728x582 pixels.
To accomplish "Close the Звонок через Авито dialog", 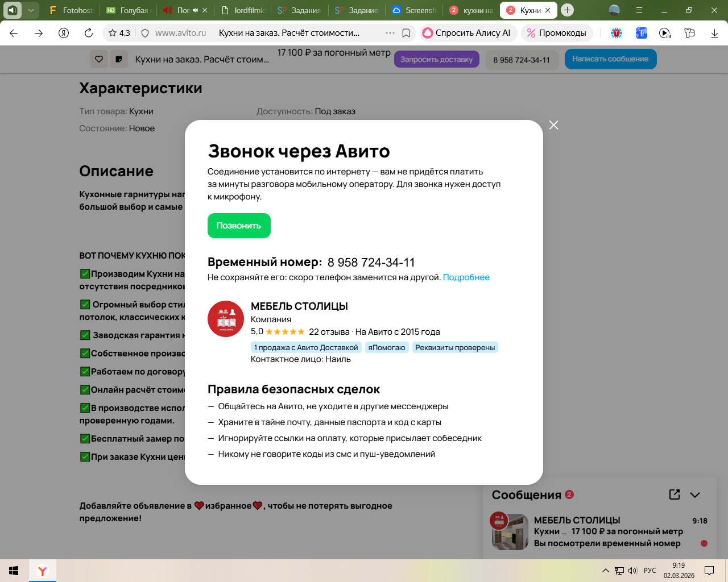I will (x=553, y=125).
